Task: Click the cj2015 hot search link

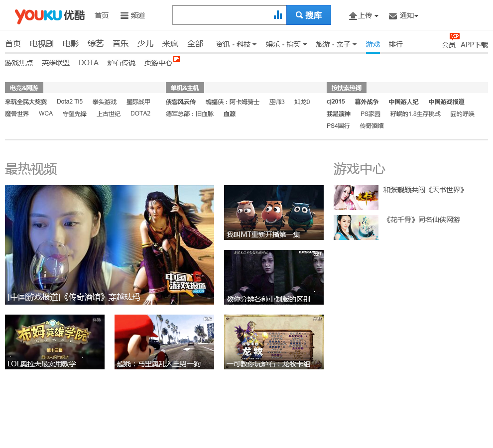Action: [x=336, y=102]
